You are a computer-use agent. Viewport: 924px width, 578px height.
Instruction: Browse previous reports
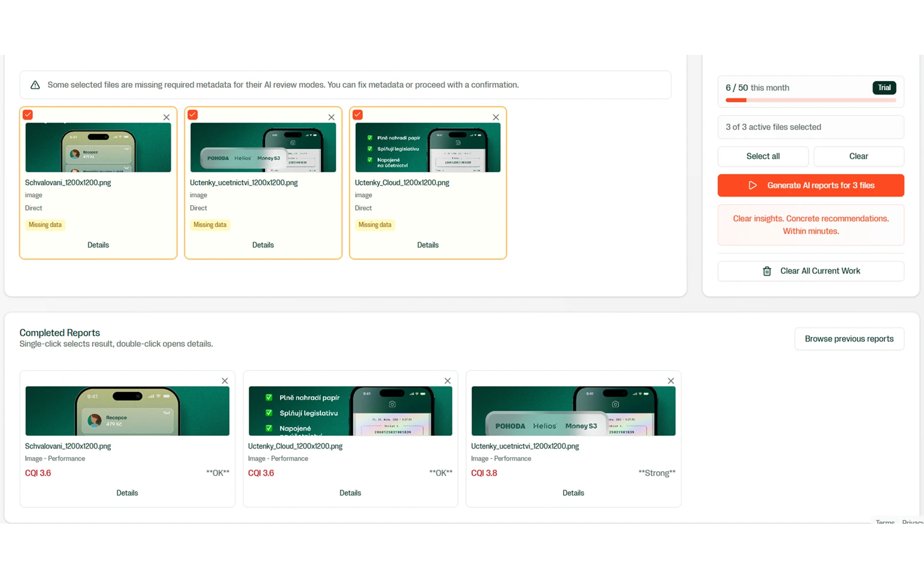tap(849, 339)
